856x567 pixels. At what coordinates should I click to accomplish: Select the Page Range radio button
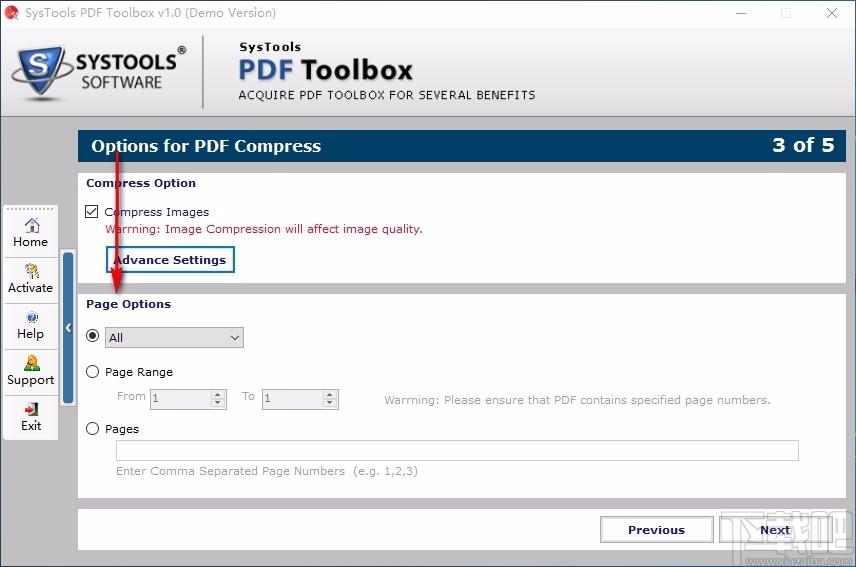[92, 372]
